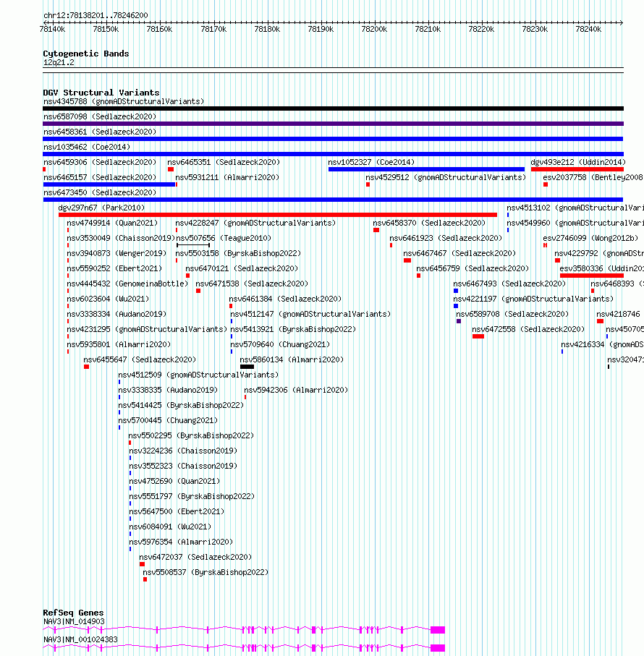Open dgv297n67 (Park2010) label
Screen dimensions: 644x656
pos(102,208)
